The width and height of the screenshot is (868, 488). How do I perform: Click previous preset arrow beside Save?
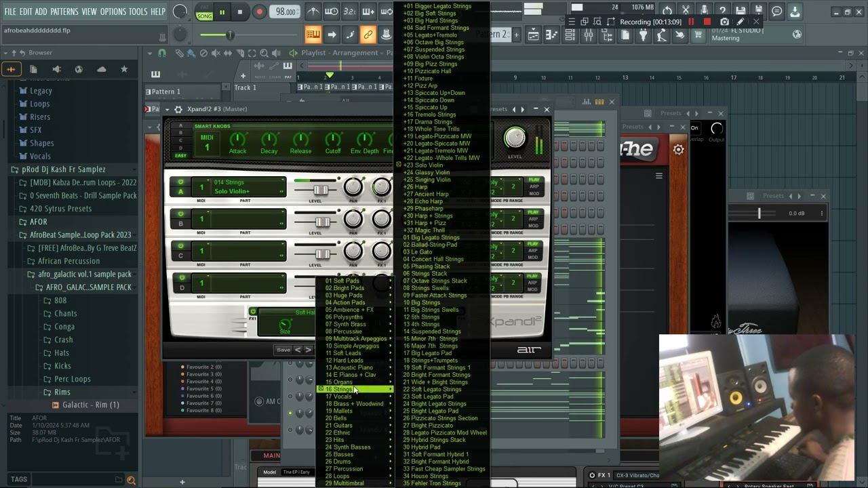point(298,350)
